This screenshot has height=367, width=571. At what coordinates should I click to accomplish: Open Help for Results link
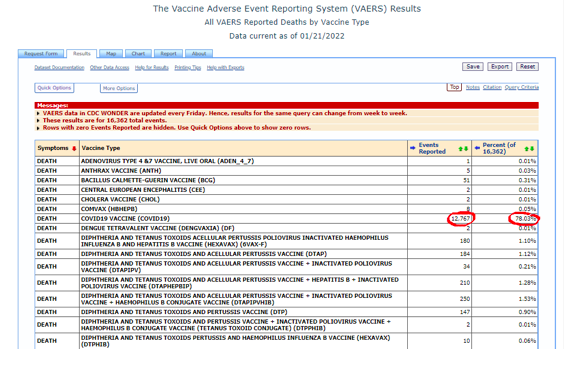[152, 68]
